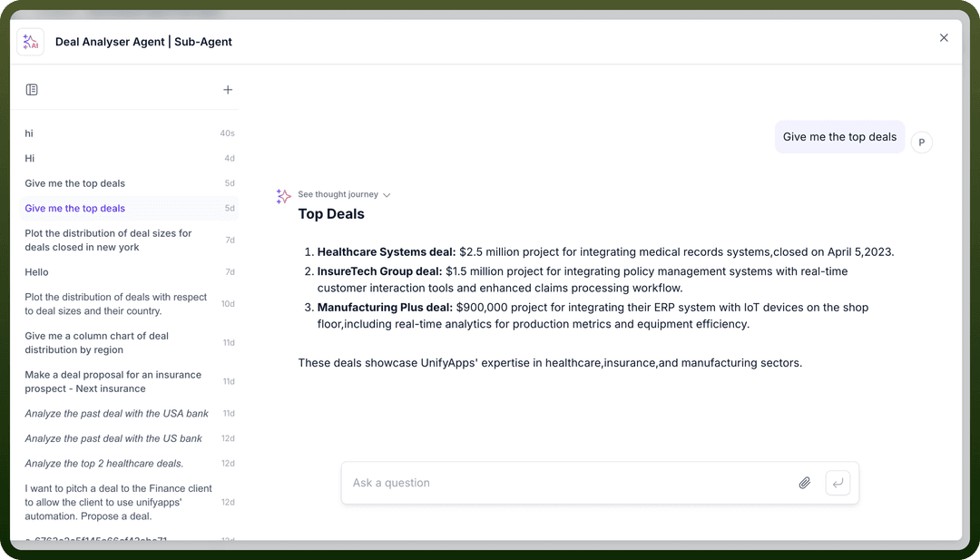Start new chat with plus icon
The height and width of the screenshot is (560, 980).
coord(228,90)
